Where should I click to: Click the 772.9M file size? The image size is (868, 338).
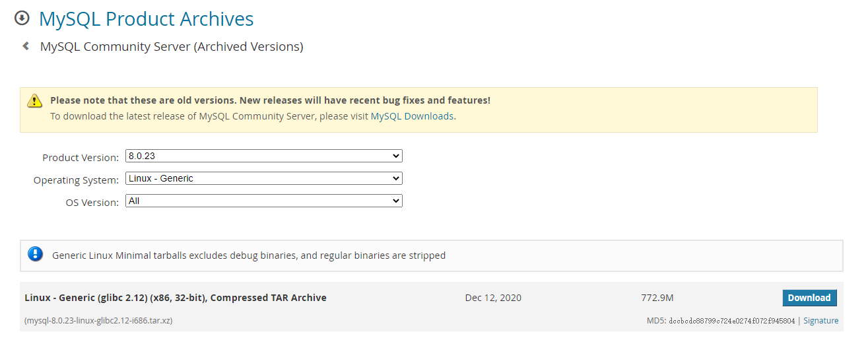point(657,298)
